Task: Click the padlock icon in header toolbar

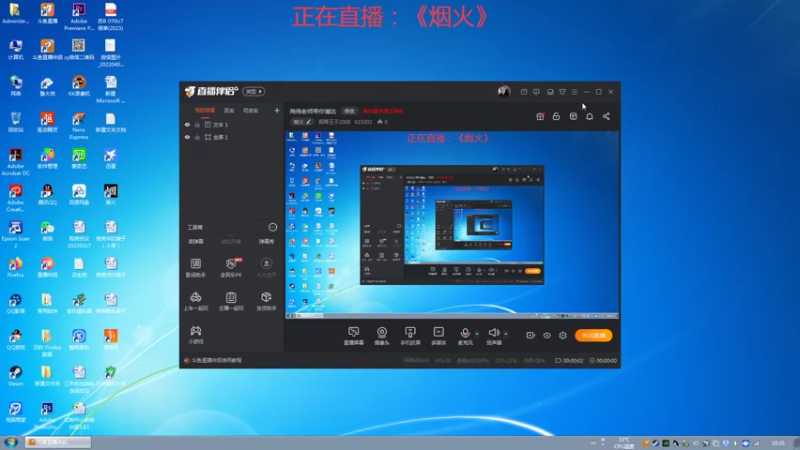Action: click(556, 116)
